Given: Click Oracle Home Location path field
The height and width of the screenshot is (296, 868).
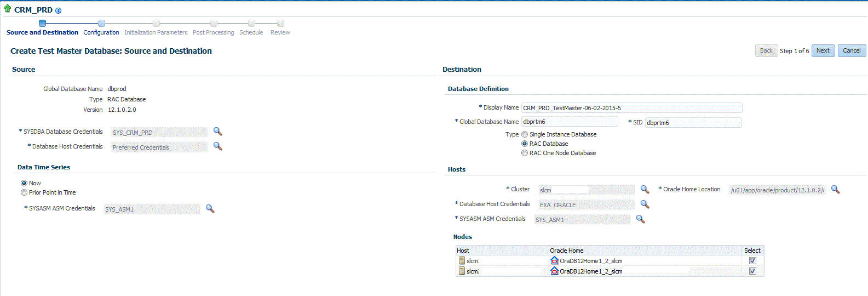Looking at the screenshot, I should (x=778, y=190).
